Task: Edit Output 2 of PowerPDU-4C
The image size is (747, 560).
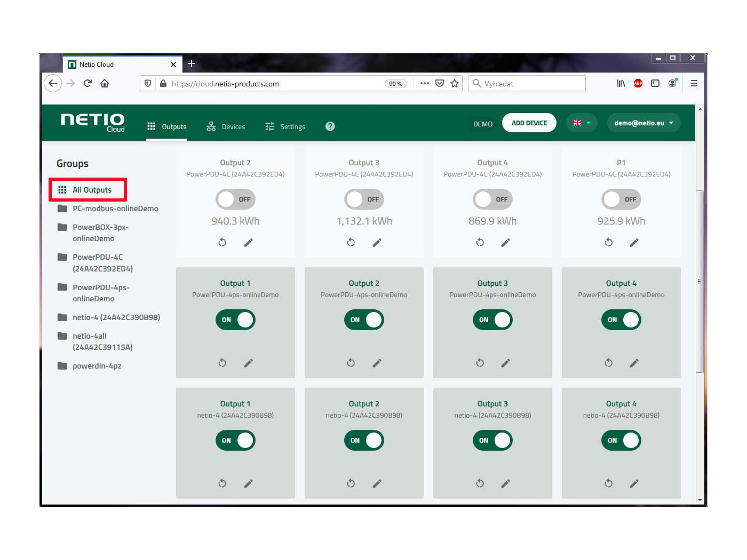Action: [x=249, y=243]
